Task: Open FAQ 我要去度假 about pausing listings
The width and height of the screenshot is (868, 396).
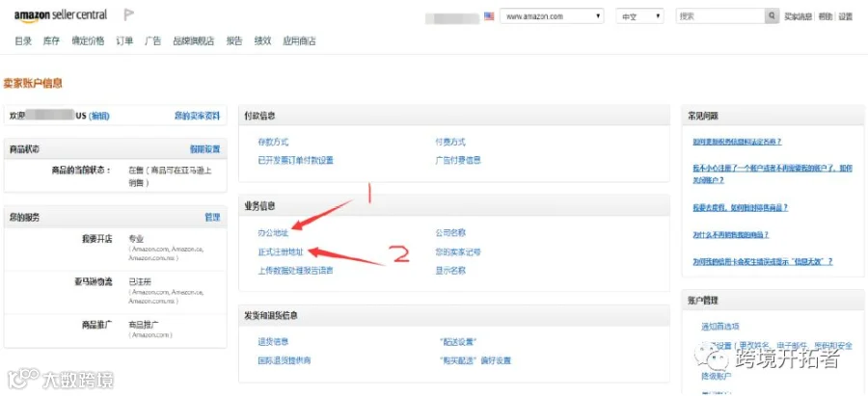Action: (740, 208)
